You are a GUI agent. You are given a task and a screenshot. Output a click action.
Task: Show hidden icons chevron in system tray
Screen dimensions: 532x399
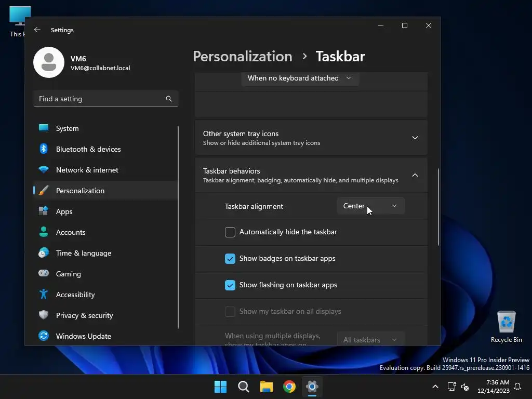pos(435,387)
